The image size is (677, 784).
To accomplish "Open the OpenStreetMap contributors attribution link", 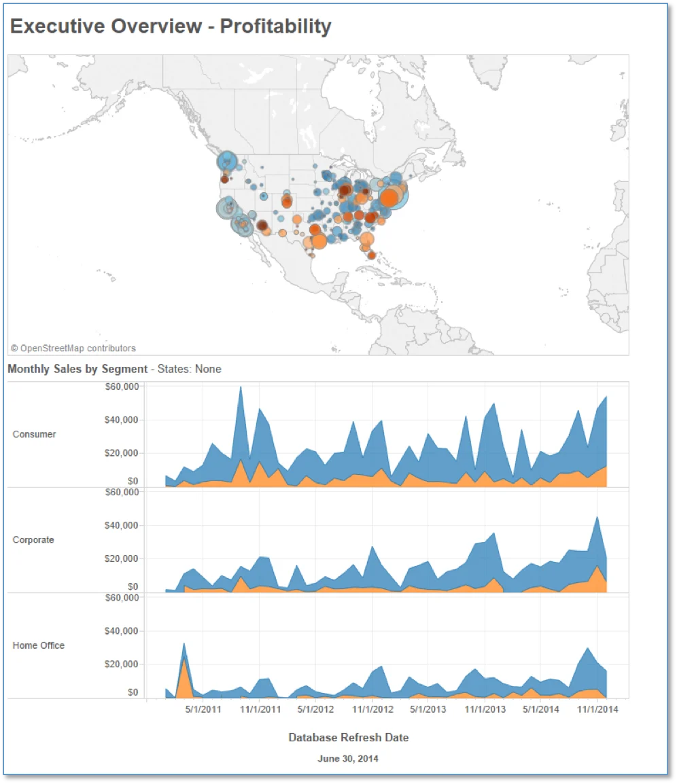I will [x=73, y=348].
